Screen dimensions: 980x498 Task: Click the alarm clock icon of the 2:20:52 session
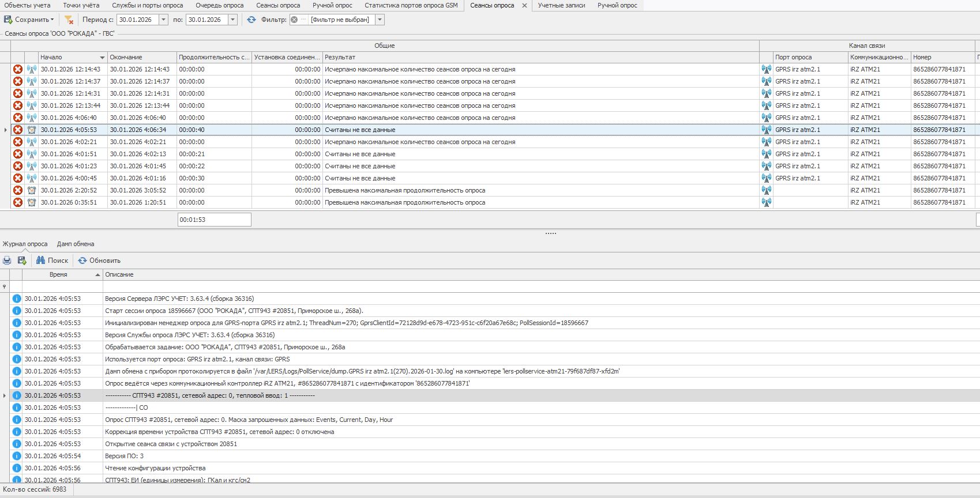32,190
